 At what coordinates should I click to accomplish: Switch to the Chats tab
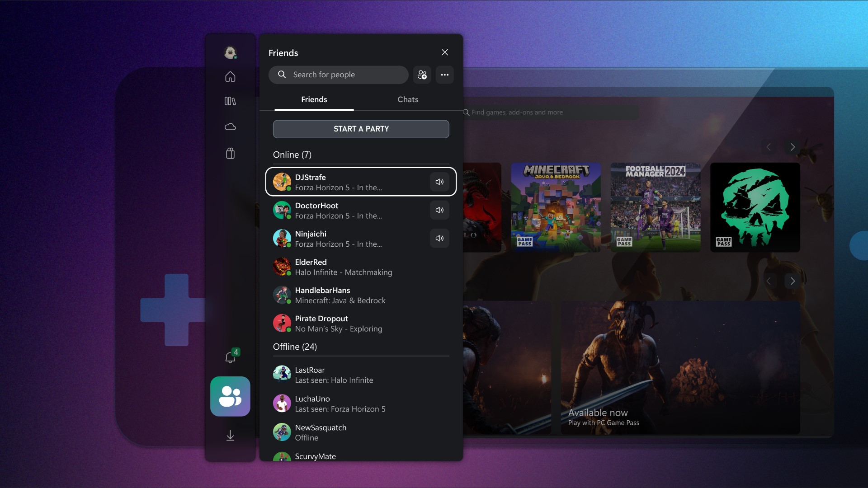coord(408,99)
